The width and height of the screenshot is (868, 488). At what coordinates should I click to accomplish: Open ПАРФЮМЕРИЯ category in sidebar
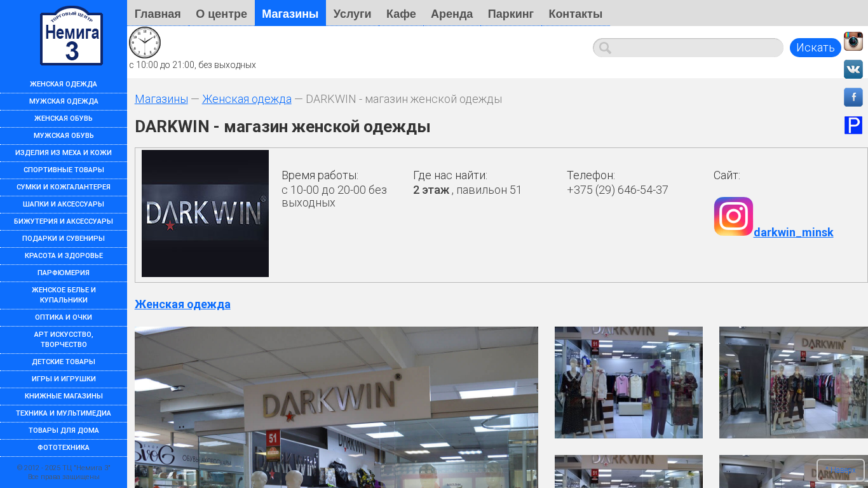[x=64, y=273]
